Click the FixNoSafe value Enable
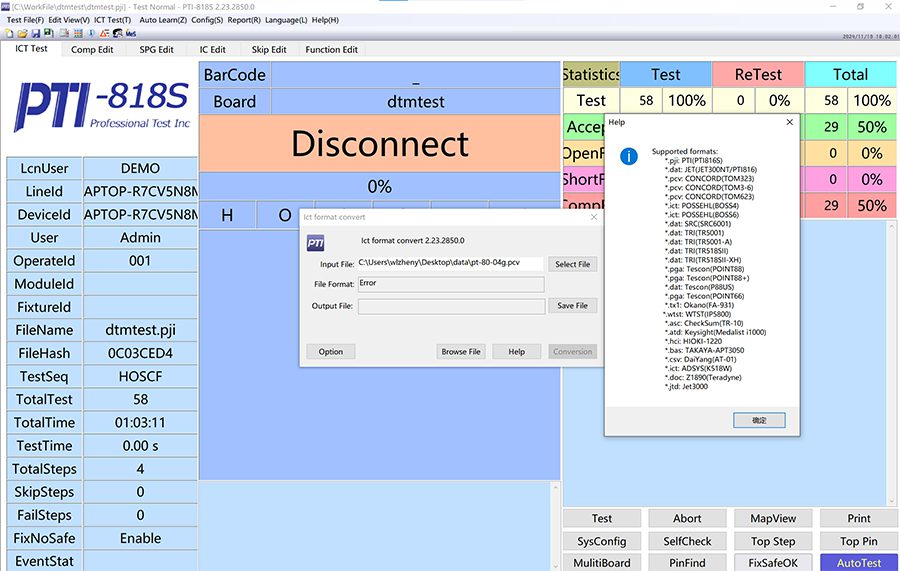 (x=140, y=538)
